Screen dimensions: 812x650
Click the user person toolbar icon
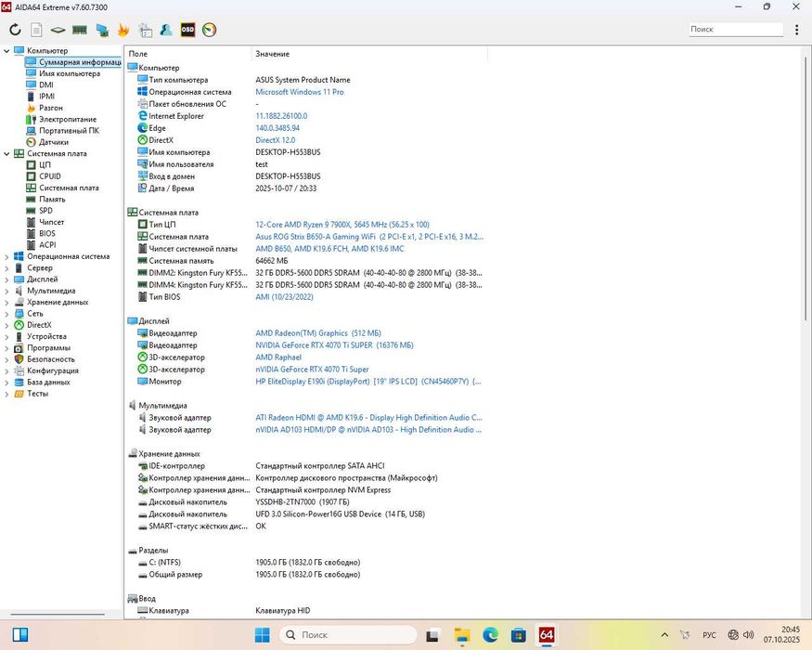[x=166, y=30]
